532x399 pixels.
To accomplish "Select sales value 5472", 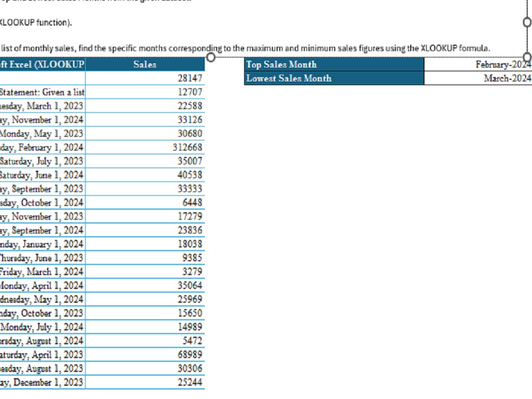I will (145, 341).
